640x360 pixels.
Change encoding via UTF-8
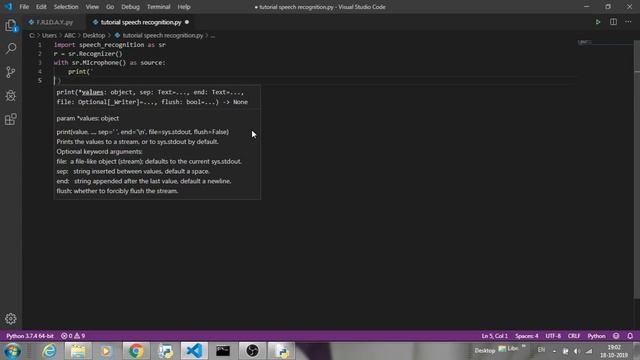[x=553, y=336]
